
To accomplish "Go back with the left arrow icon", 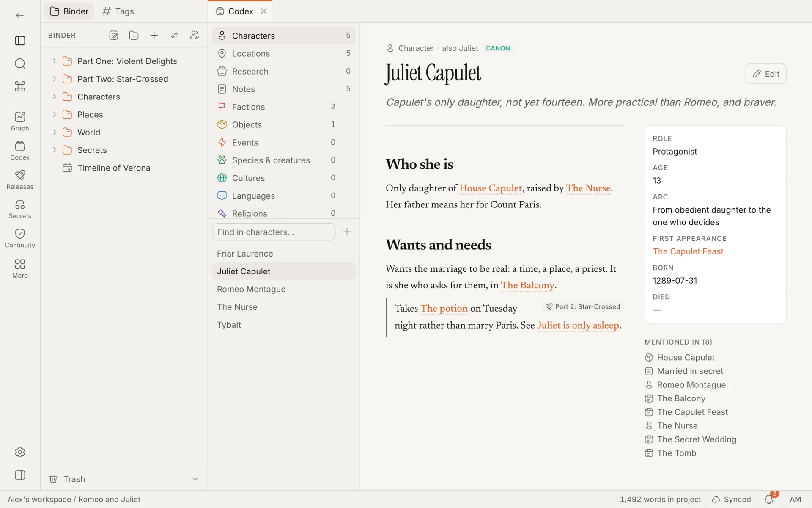I will click(20, 15).
